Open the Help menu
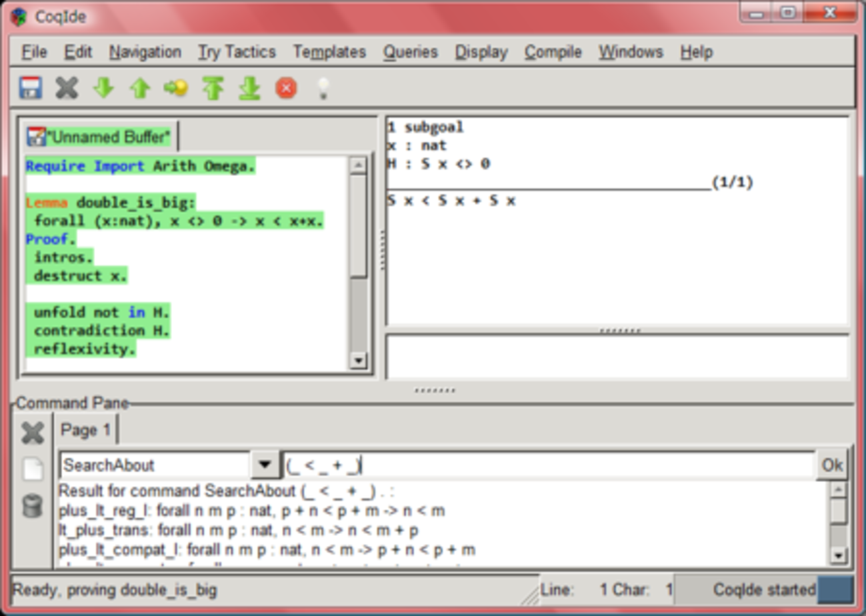 click(697, 52)
